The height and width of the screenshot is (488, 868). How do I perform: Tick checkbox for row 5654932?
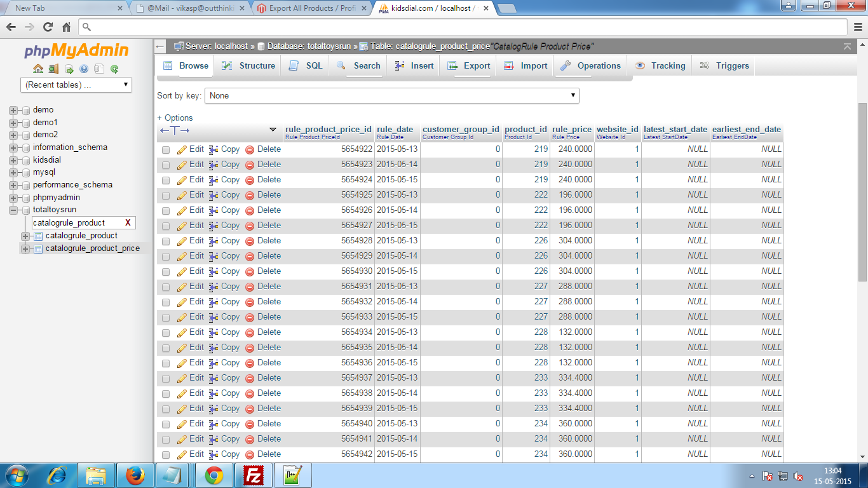pos(166,302)
